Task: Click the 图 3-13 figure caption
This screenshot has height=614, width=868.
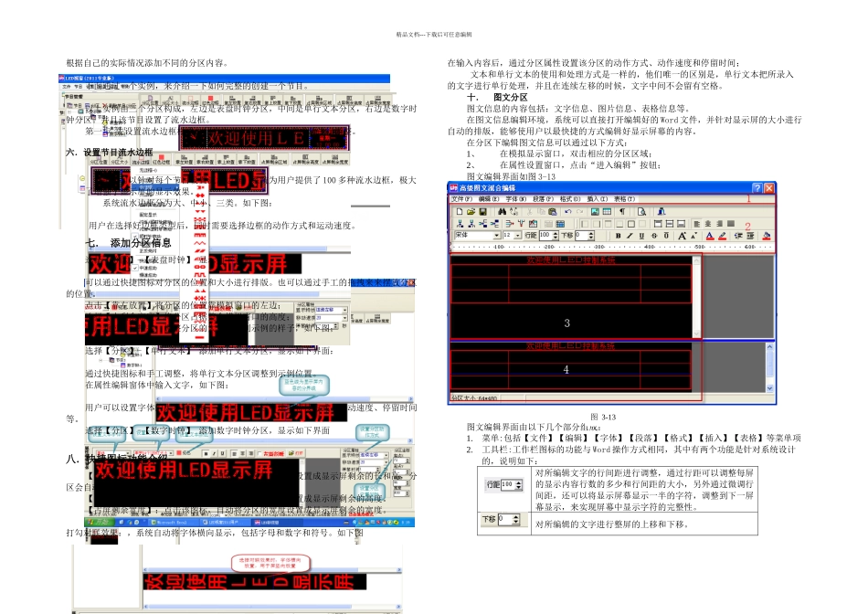Action: tap(603, 417)
